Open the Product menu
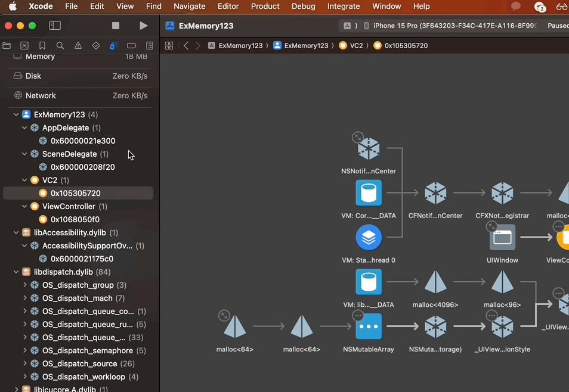 tap(265, 6)
